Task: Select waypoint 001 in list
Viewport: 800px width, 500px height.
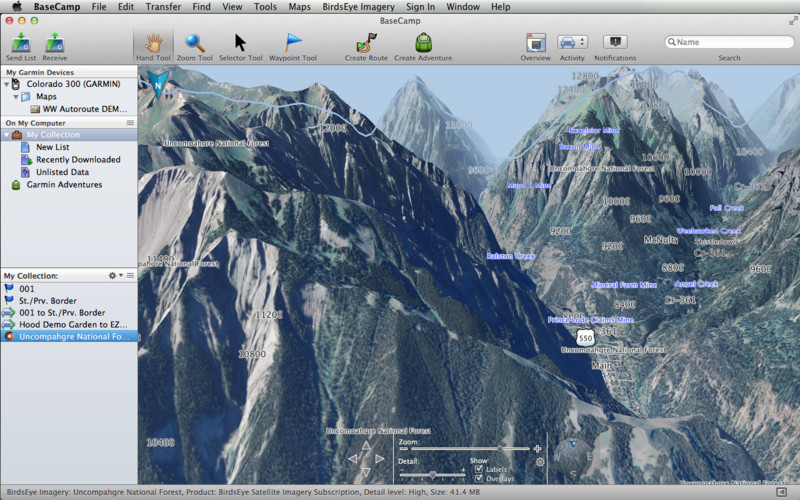Action: click(x=69, y=289)
